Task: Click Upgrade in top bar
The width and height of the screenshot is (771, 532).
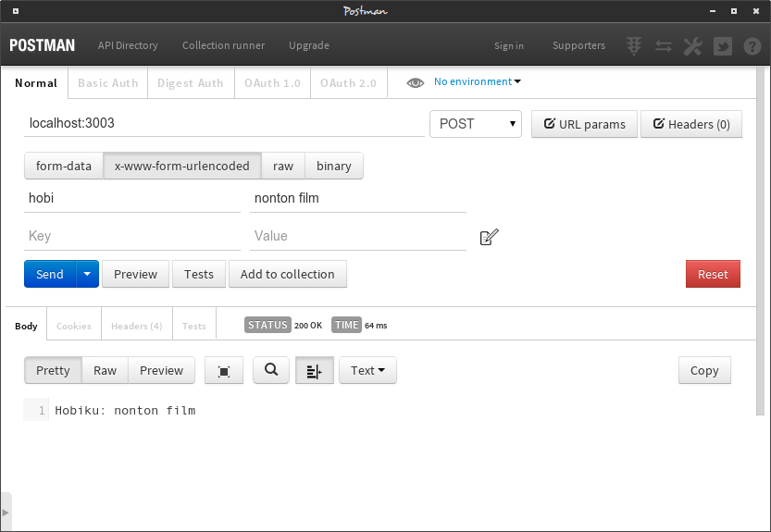Action: 309,45
